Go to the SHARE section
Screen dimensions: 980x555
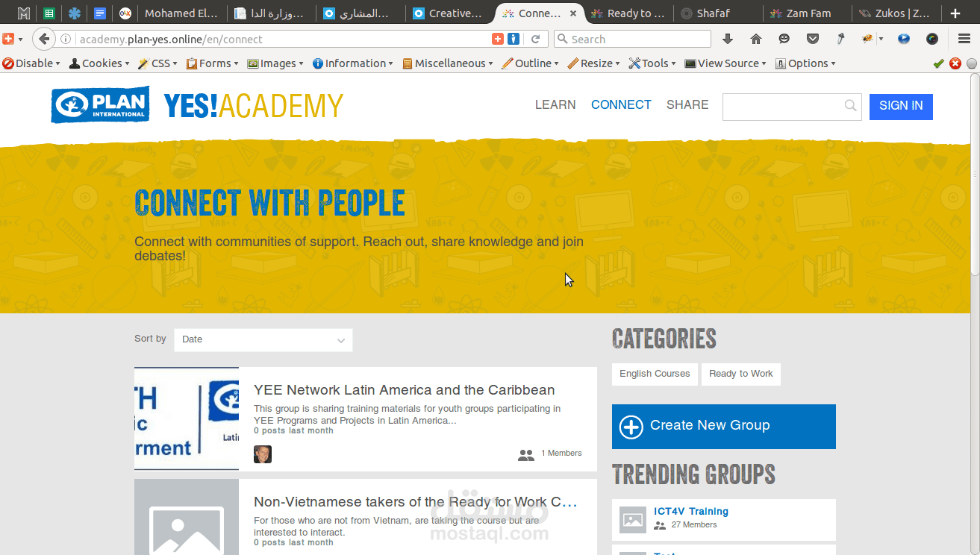tap(687, 105)
